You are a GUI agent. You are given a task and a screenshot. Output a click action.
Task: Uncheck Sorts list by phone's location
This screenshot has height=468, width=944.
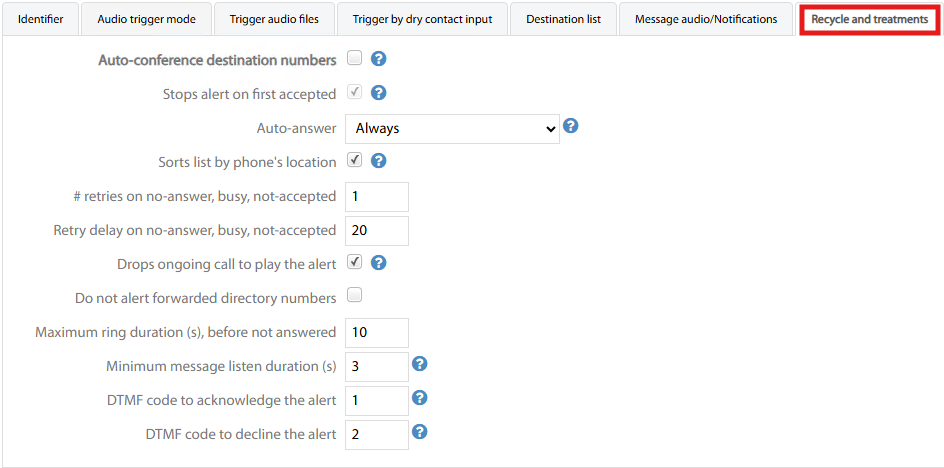(354, 160)
